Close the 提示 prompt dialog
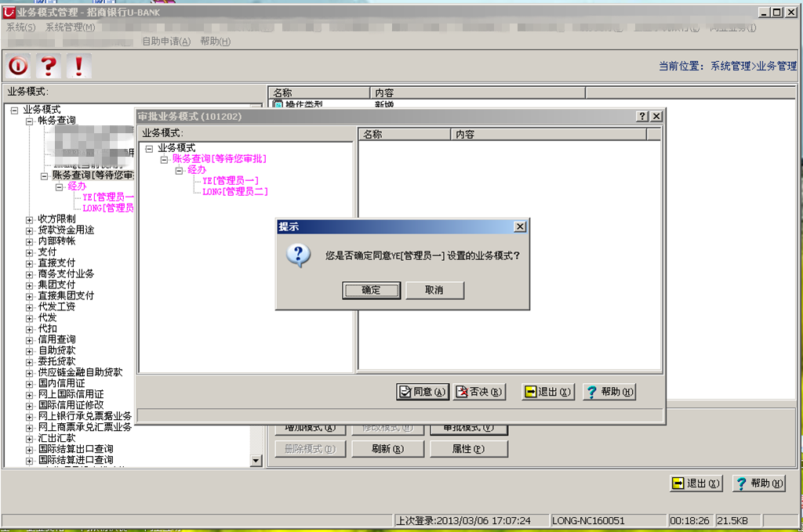Viewport: 803px width, 532px height. (520, 226)
